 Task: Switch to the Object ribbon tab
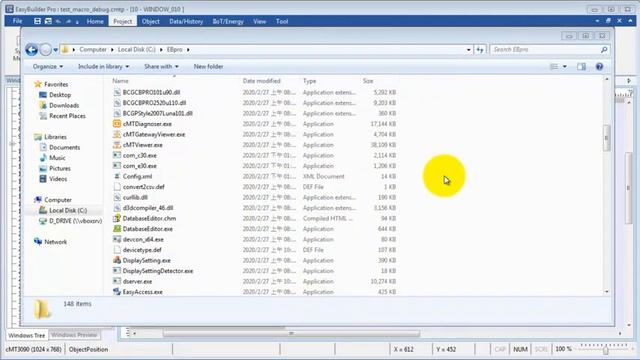(151, 21)
